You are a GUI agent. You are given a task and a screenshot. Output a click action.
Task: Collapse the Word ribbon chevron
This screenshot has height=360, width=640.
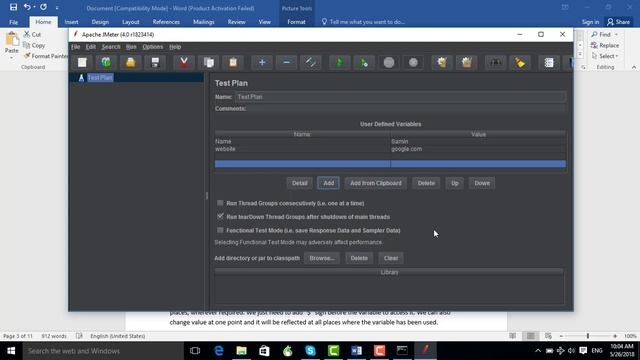[x=634, y=67]
